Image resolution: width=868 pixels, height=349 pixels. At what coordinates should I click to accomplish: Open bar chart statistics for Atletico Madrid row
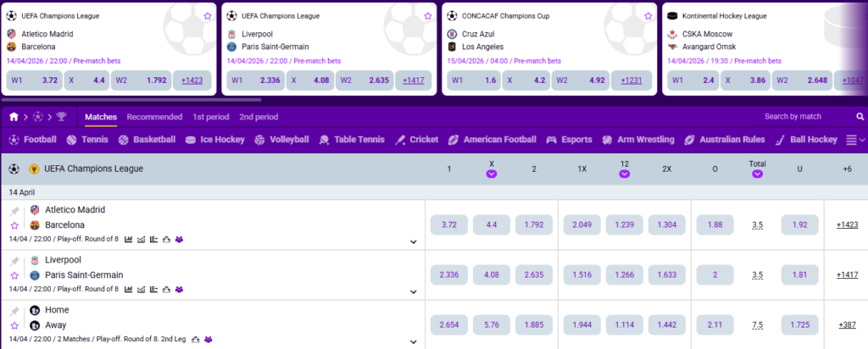tap(129, 240)
